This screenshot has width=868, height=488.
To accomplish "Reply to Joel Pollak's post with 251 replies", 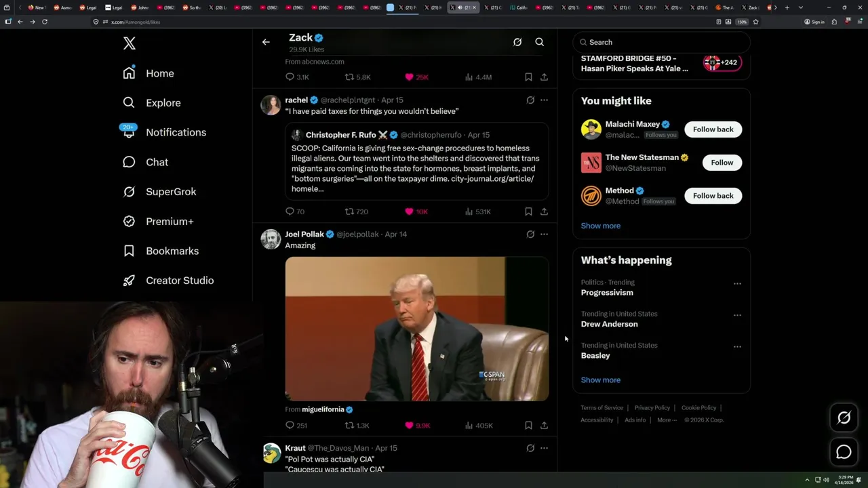I will pyautogui.click(x=296, y=426).
